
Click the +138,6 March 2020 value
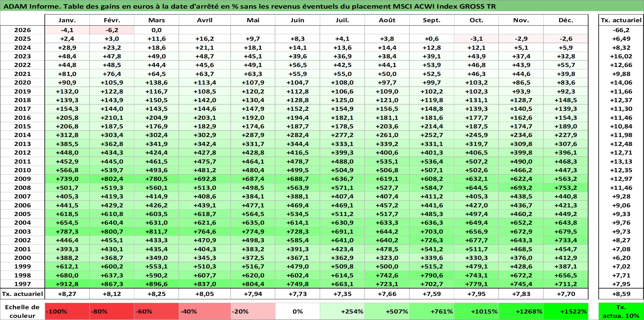(x=157, y=82)
